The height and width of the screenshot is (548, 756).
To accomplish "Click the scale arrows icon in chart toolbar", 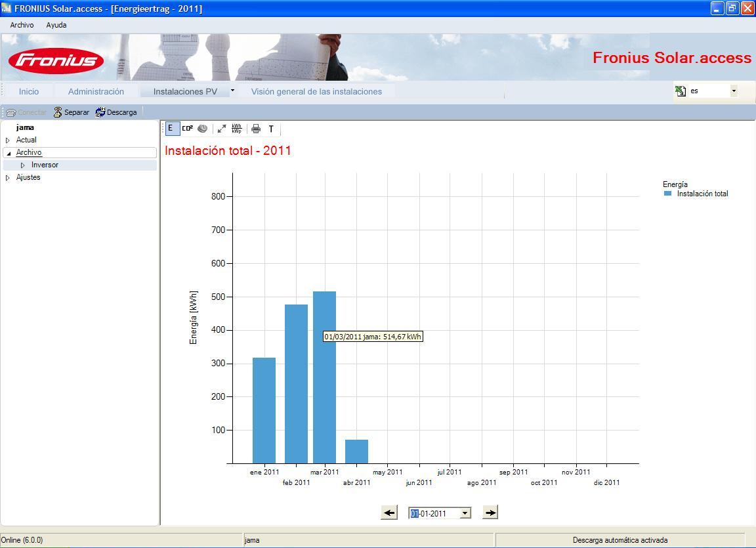I will (222, 128).
